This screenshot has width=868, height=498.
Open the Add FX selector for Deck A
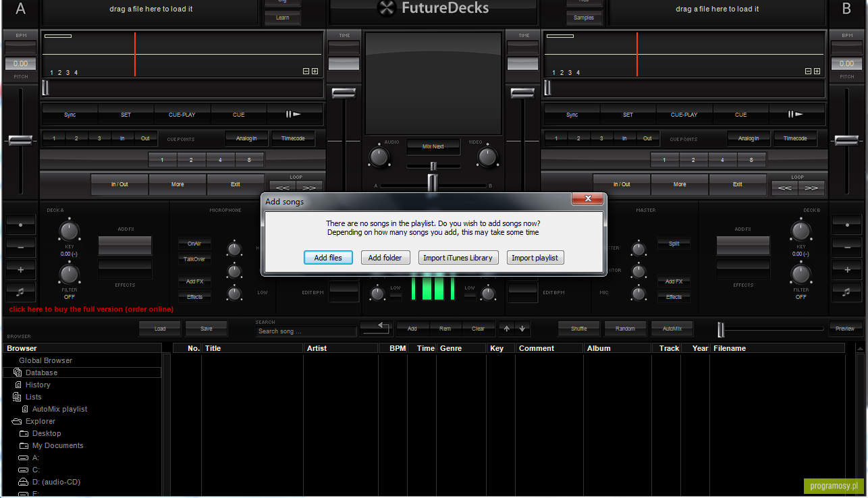tap(126, 246)
